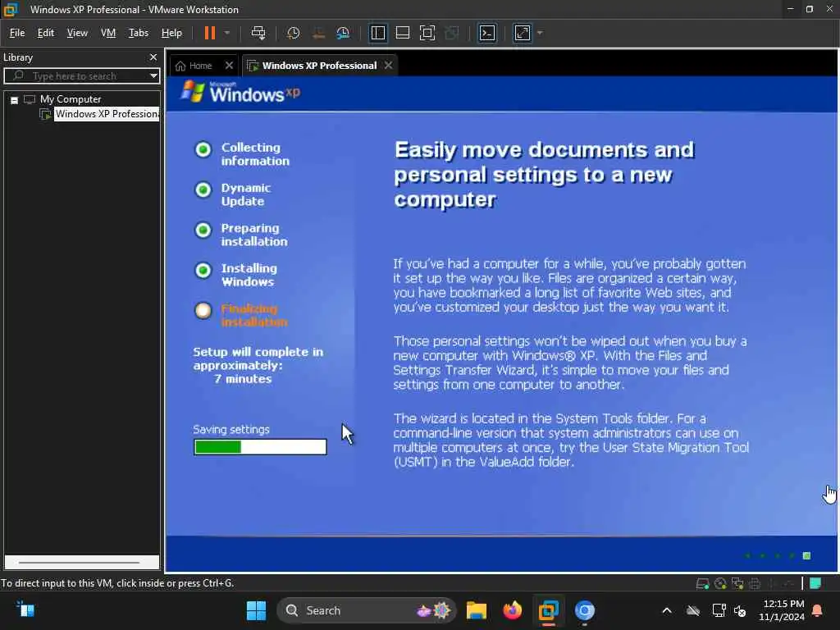Click the Collecting information step bullet

pyautogui.click(x=203, y=149)
